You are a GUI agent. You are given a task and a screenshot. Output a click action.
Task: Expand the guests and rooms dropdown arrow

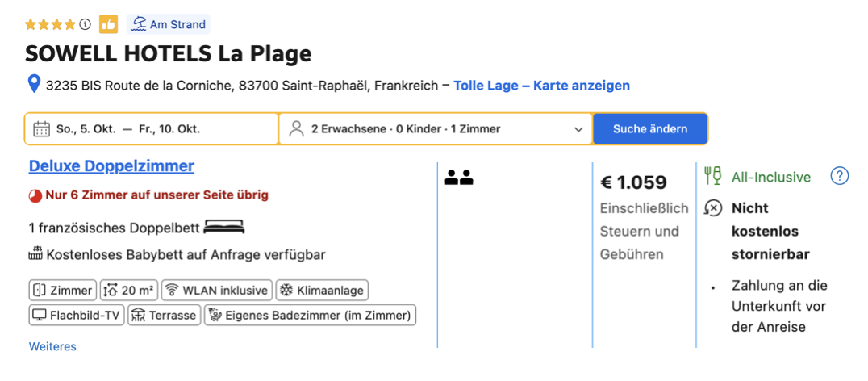(x=578, y=130)
